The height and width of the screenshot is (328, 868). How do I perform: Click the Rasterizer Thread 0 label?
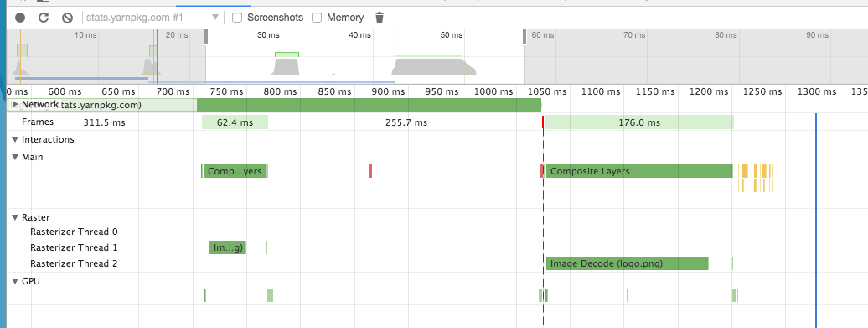(x=74, y=232)
